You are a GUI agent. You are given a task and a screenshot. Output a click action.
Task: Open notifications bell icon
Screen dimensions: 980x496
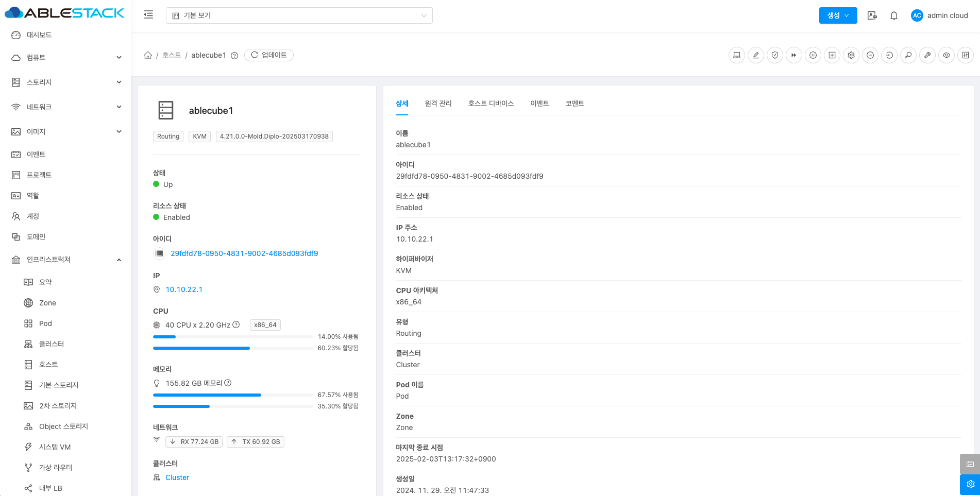894,15
